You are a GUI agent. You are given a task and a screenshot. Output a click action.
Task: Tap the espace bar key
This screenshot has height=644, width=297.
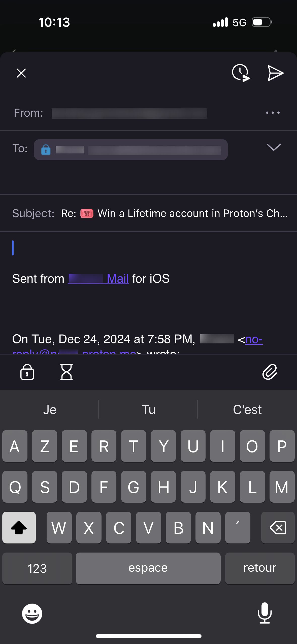click(x=148, y=568)
